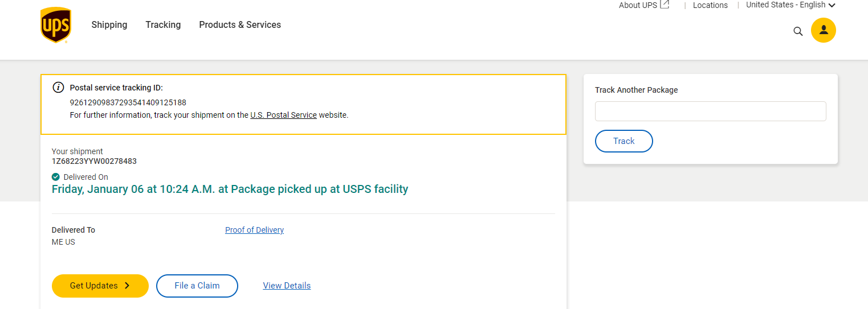Open the site search magnifier icon
Viewport: 868px width, 309px height.
798,31
